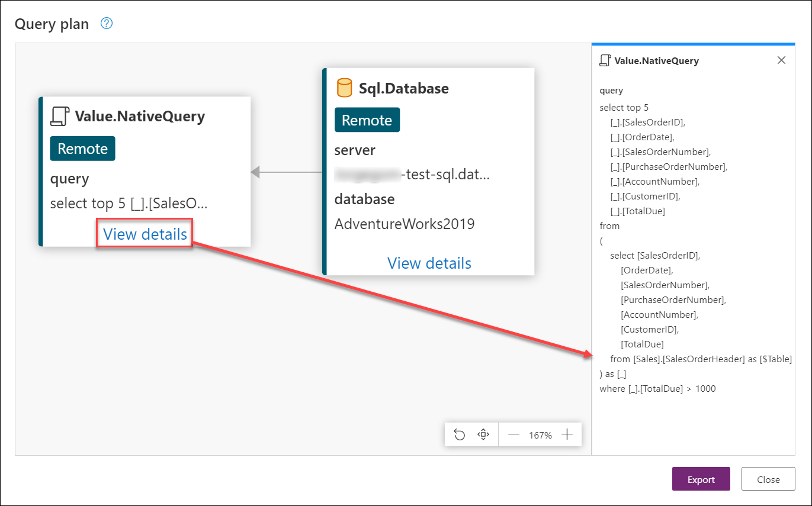The image size is (812, 506).
Task: Export the query plan
Action: 701,479
